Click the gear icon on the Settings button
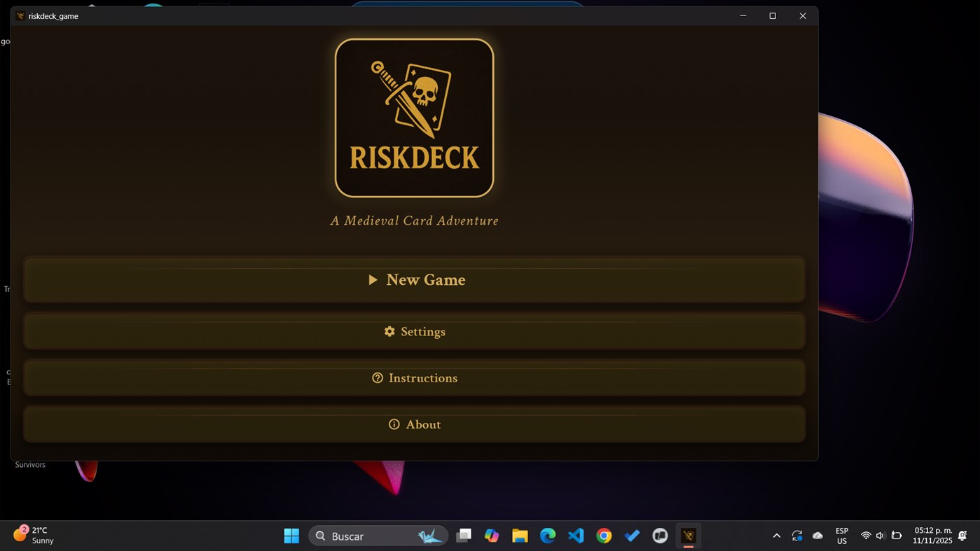The height and width of the screenshot is (551, 980). (x=389, y=331)
